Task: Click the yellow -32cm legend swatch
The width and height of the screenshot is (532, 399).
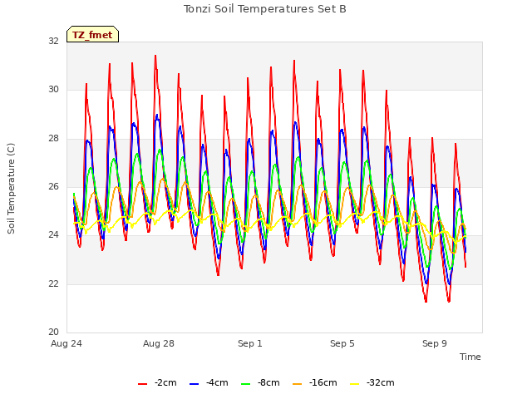Action: coord(355,384)
